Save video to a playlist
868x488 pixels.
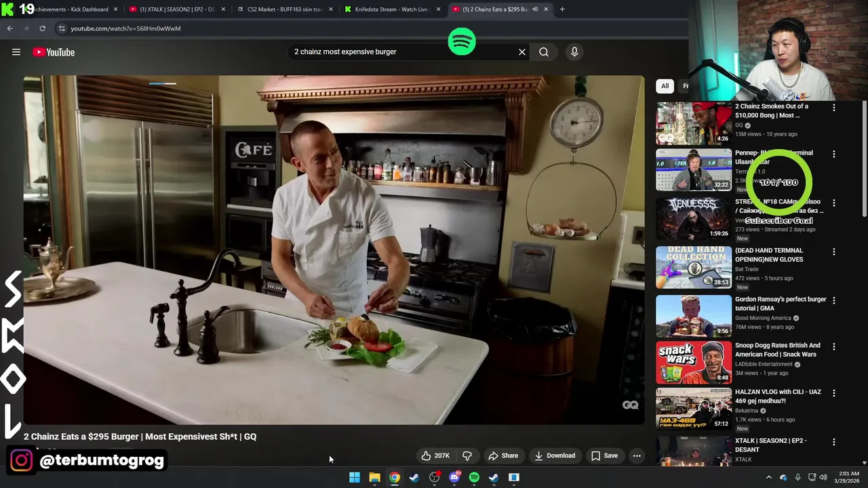[604, 455]
